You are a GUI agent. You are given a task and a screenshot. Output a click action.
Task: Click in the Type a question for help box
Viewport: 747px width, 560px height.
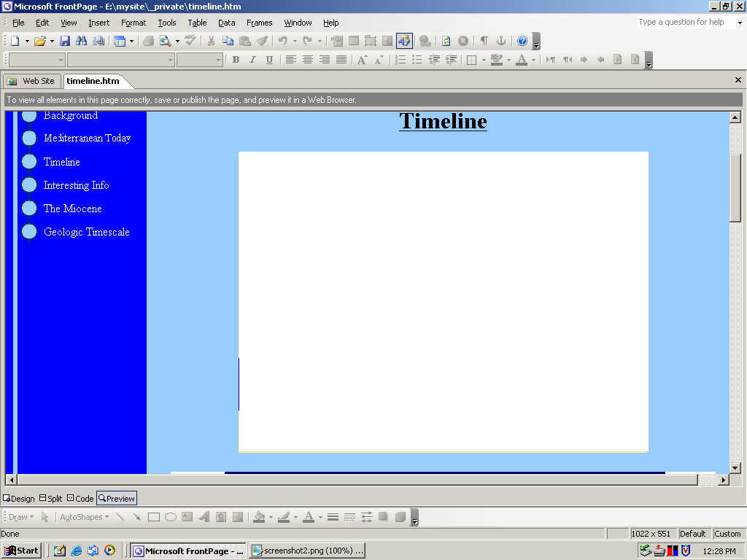pos(686,22)
